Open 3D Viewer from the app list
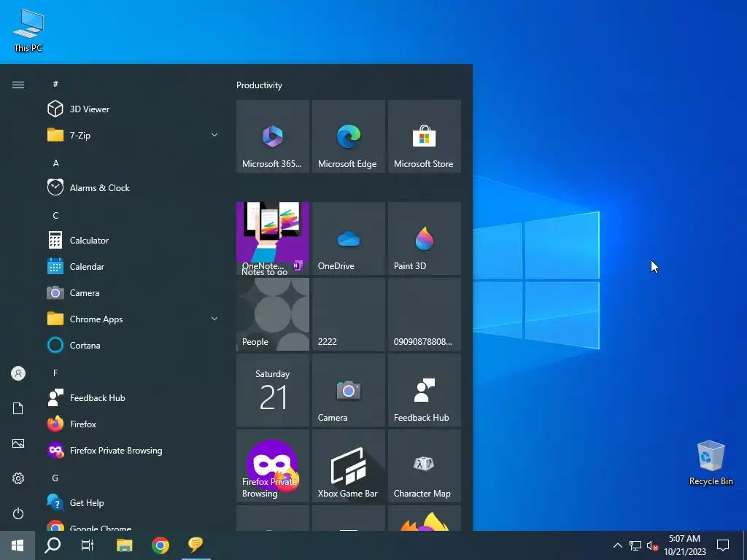 [132, 109]
